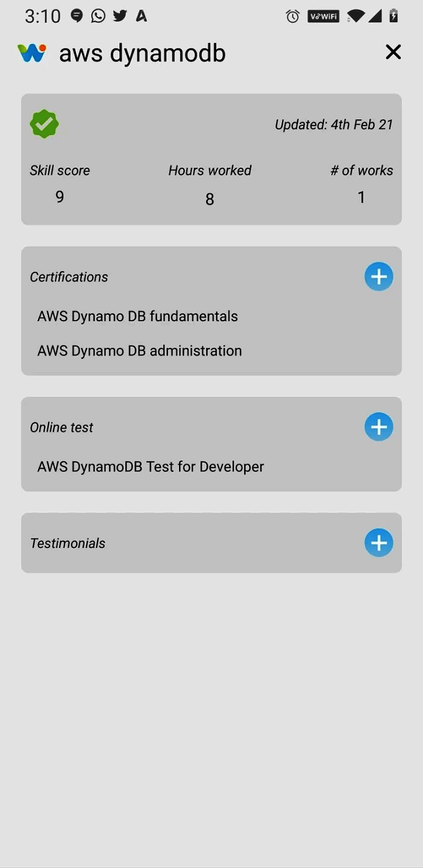Expand the Certifications section header
Image resolution: width=423 pixels, height=868 pixels.
(x=69, y=277)
